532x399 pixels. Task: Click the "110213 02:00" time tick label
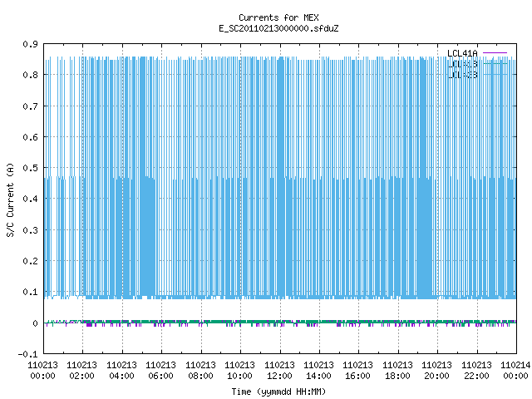81,371
